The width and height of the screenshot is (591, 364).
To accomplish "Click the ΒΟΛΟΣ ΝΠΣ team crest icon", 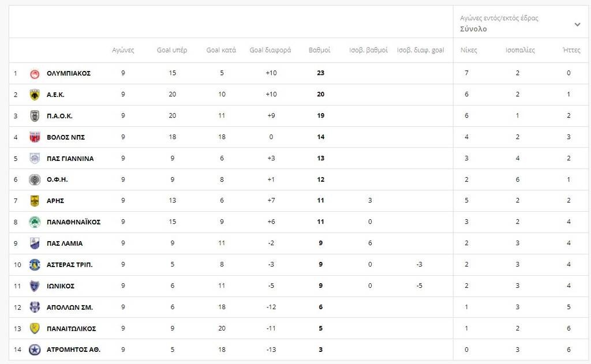I will click(x=35, y=137).
